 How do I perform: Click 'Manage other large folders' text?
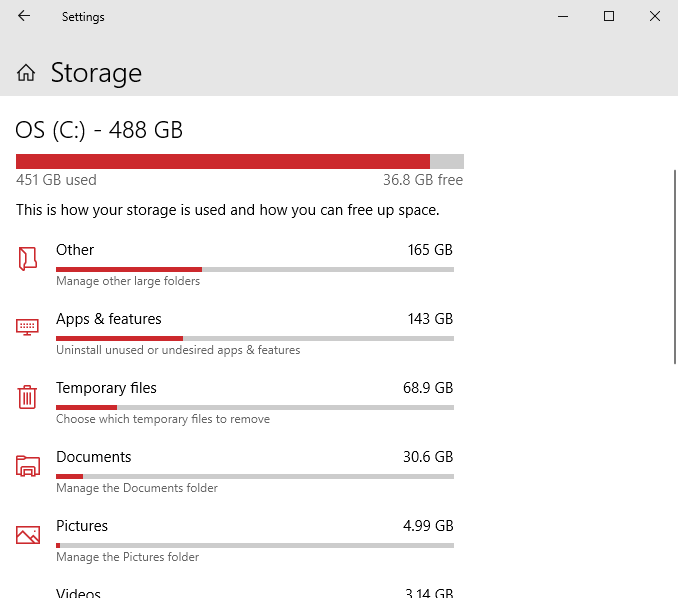128,281
